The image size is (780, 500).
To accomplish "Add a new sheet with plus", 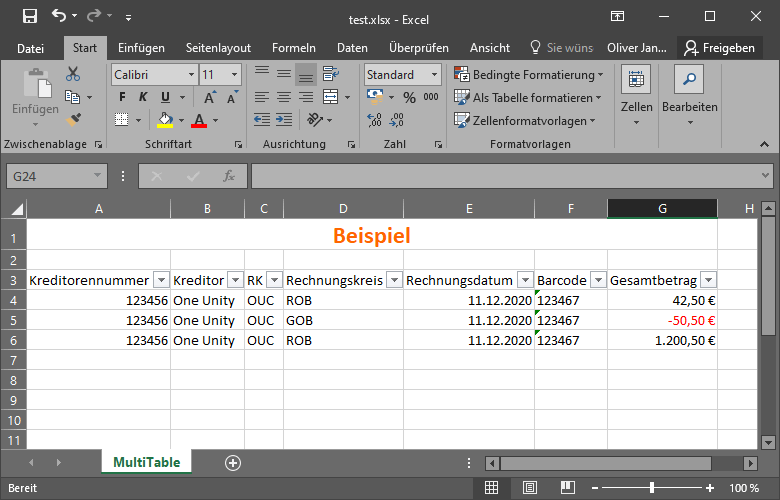I will pos(233,463).
